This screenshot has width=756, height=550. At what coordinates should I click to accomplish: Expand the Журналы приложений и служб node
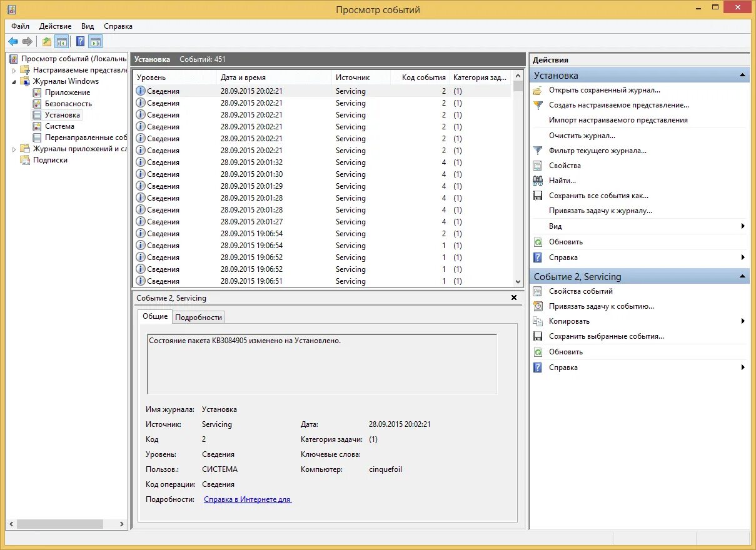14,149
